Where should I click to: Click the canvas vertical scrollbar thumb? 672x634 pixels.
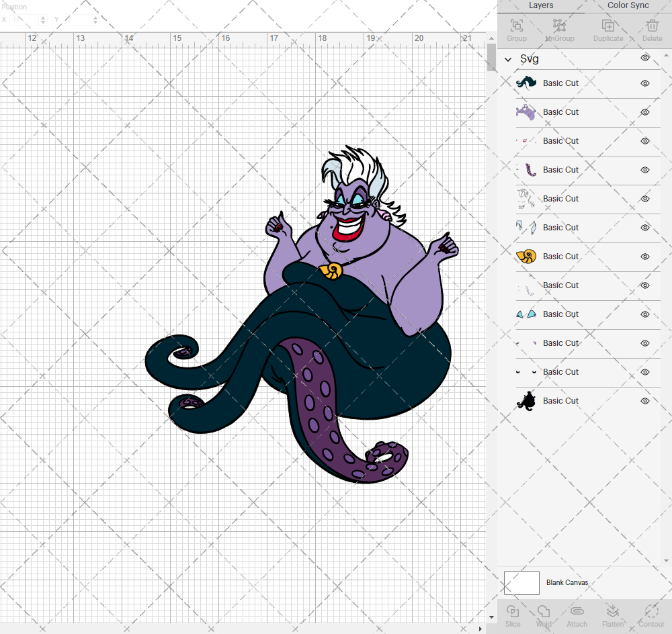coord(492,57)
